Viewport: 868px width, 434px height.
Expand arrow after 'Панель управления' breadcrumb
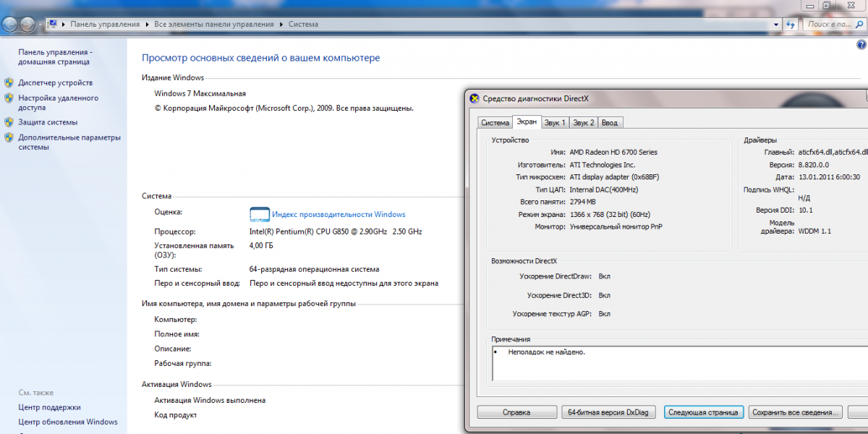(x=148, y=25)
